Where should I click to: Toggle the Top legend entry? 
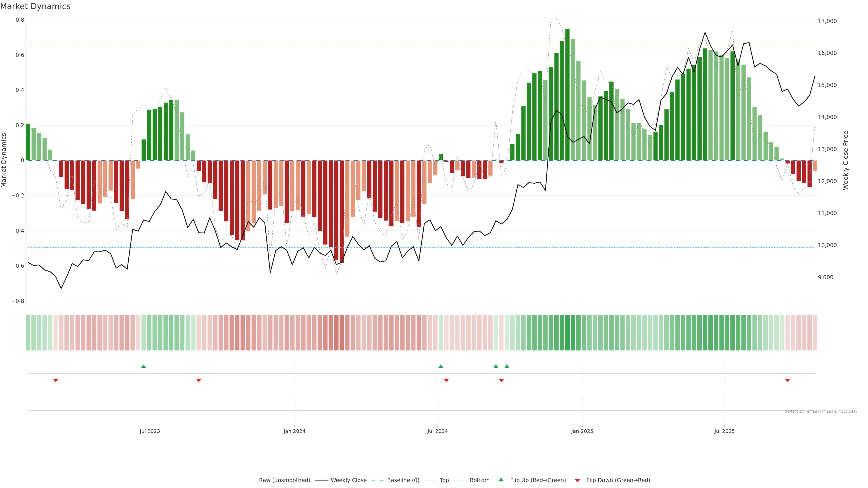click(x=444, y=480)
